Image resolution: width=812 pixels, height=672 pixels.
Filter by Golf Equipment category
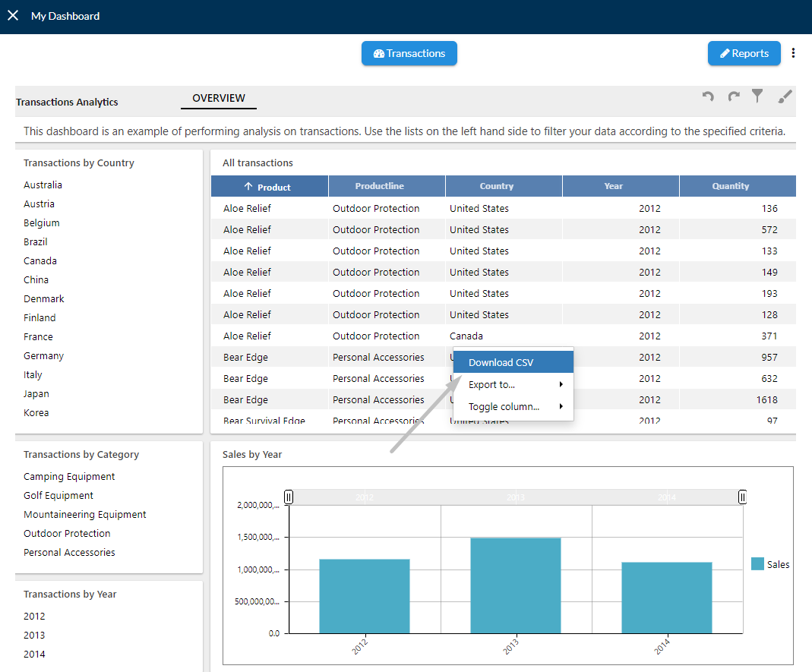pos(58,495)
